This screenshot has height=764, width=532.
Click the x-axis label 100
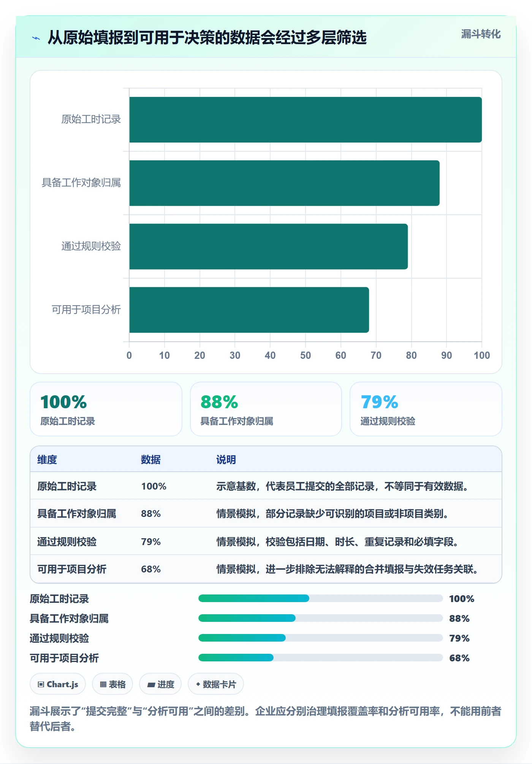click(482, 355)
